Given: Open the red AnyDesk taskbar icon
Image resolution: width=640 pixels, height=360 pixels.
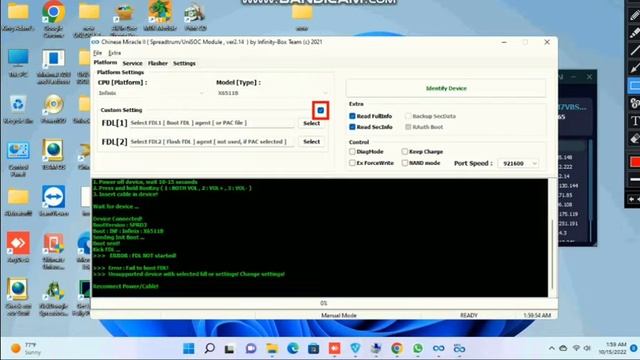Looking at the screenshot, I should click(334, 348).
